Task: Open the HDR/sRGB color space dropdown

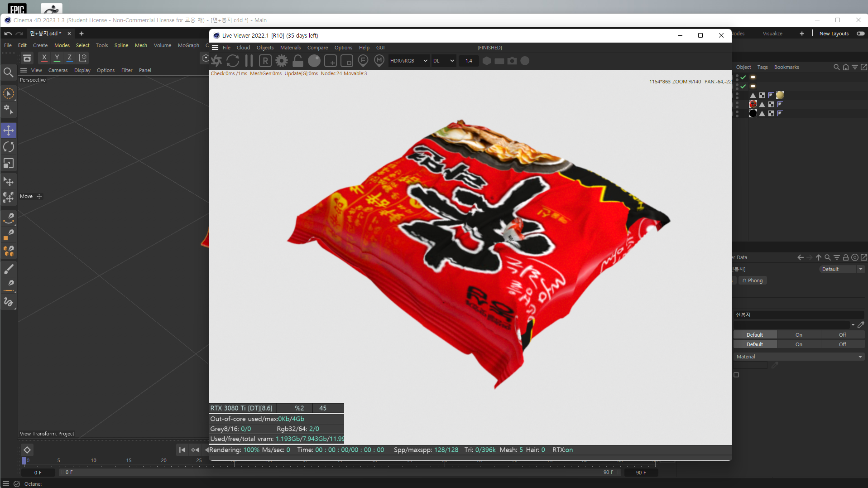Action: click(408, 61)
